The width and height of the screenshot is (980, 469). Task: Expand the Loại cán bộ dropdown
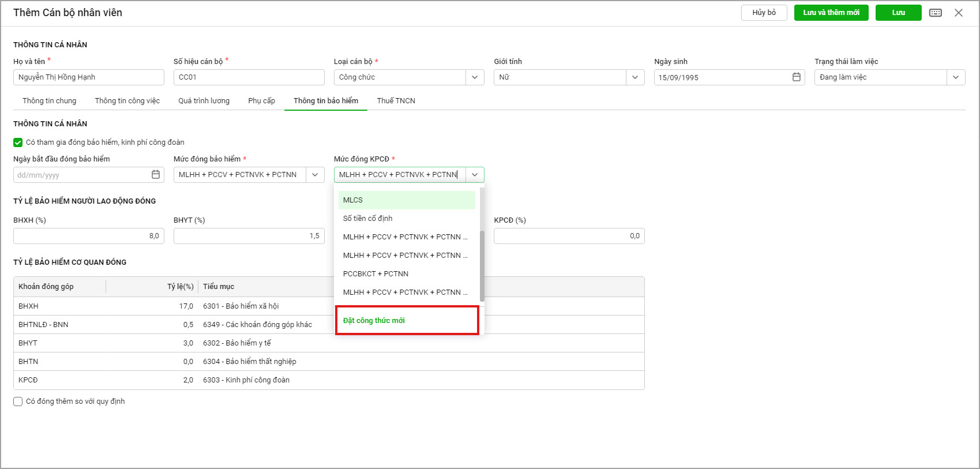(x=475, y=77)
